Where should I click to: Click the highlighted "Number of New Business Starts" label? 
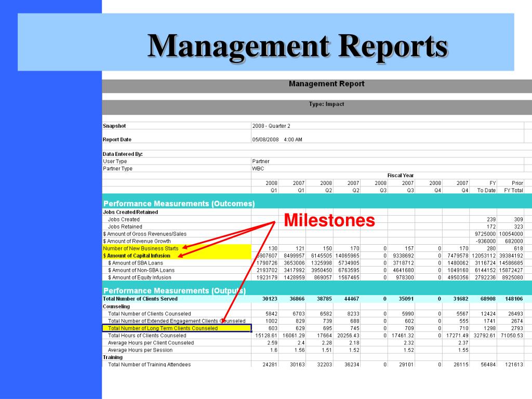pyautogui.click(x=141, y=248)
